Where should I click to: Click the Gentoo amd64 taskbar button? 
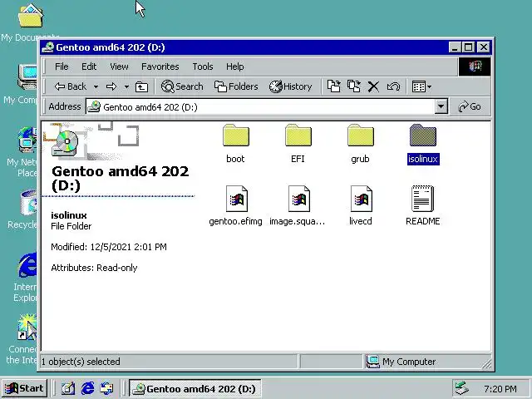tap(195, 388)
